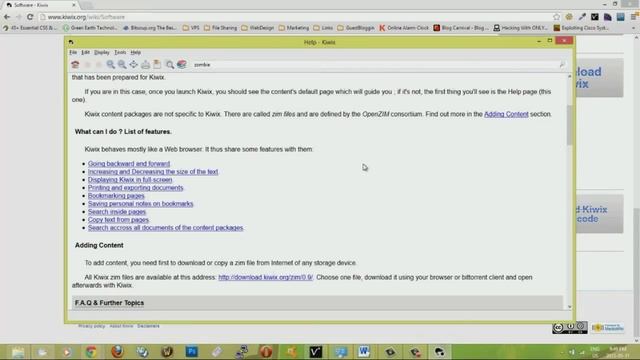This screenshot has height=360, width=640.
Task: Open the Edit menu in Kiwix
Action: 85,52
